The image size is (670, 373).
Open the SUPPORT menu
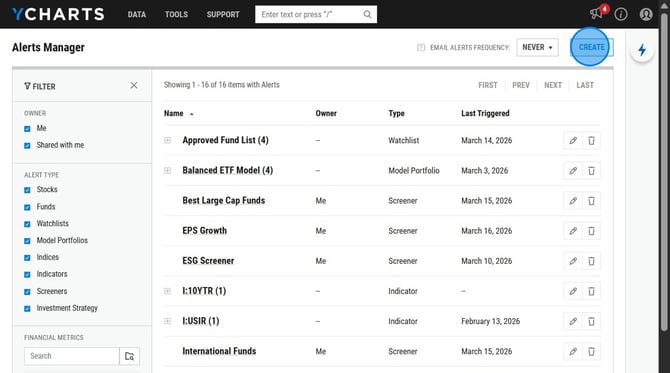click(223, 14)
